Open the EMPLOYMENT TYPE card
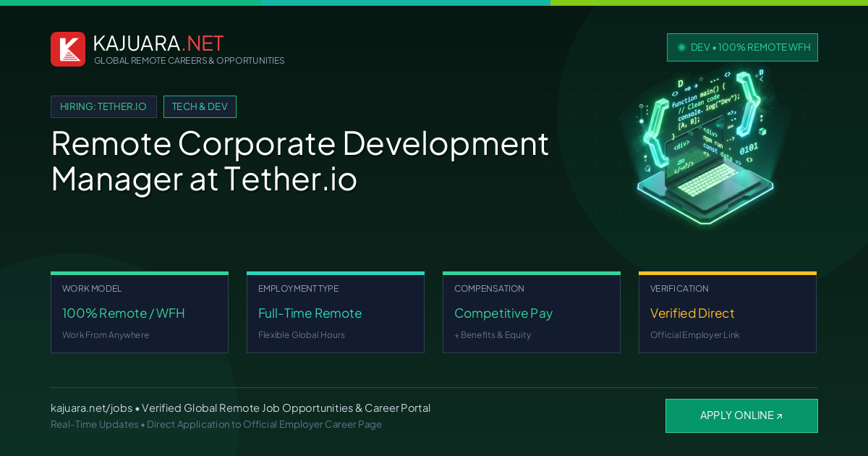Viewport: 868px width, 456px height. [336, 313]
